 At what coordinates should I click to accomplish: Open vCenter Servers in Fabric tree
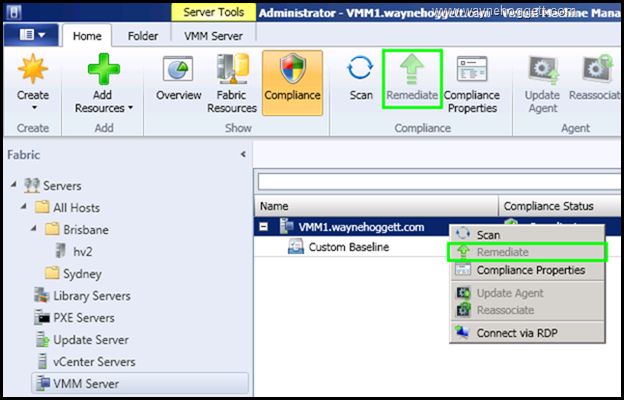tap(86, 362)
